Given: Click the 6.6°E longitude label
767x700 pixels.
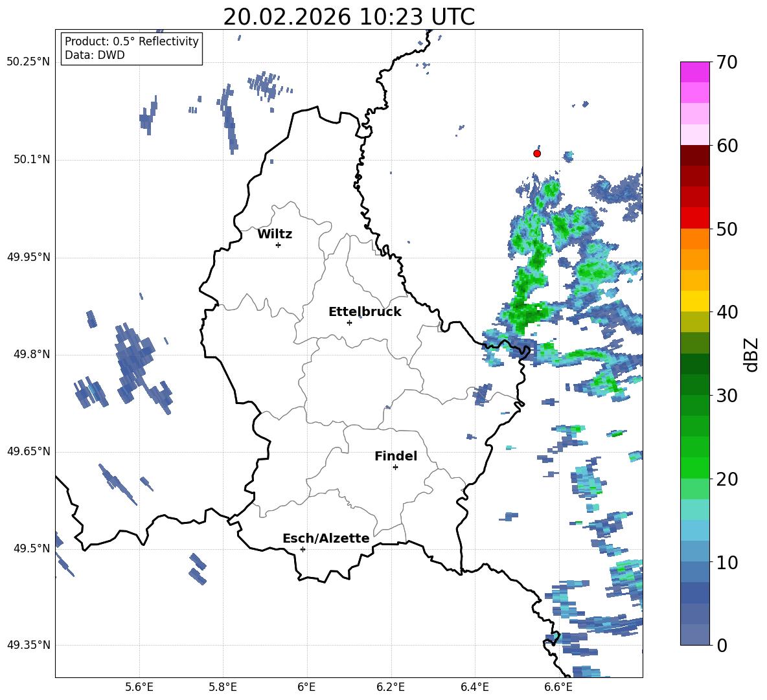Looking at the screenshot, I should point(558,687).
